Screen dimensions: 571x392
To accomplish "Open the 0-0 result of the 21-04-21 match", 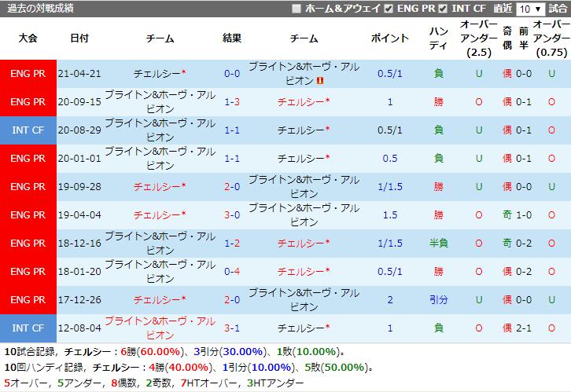I will pos(232,74).
